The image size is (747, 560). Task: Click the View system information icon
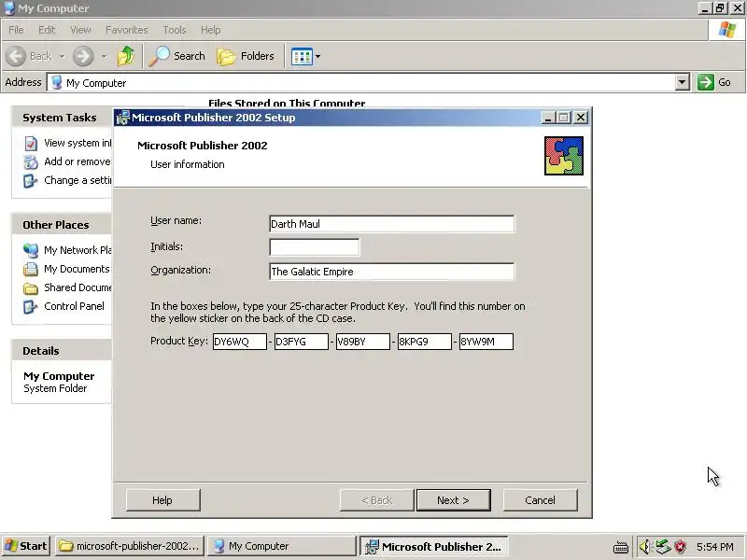[31, 144]
